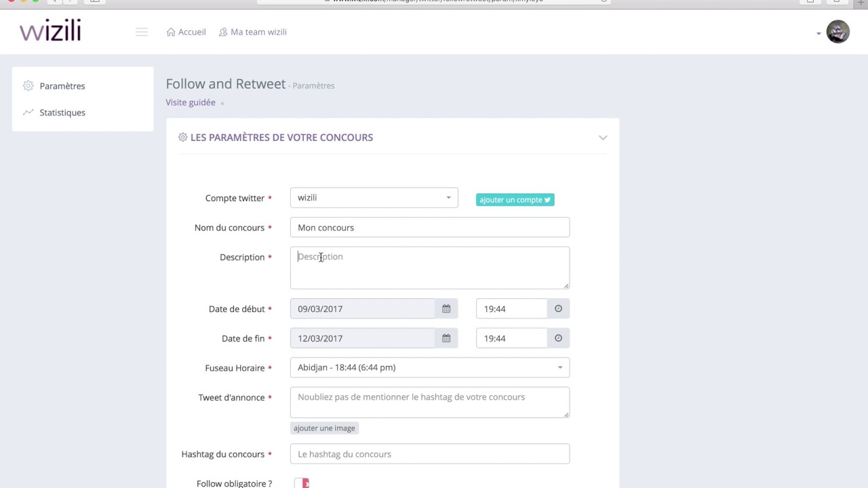The height and width of the screenshot is (488, 868).
Task: Open the user avatar profile menu
Action: (x=837, y=32)
